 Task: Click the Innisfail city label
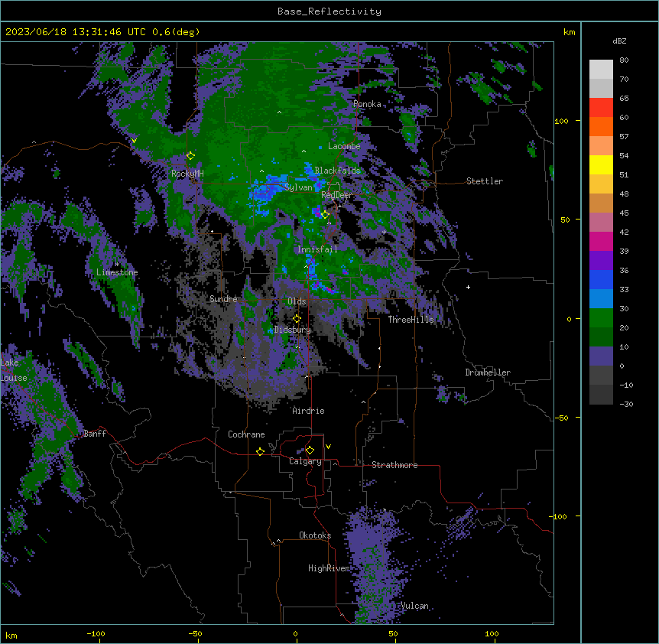coord(317,249)
